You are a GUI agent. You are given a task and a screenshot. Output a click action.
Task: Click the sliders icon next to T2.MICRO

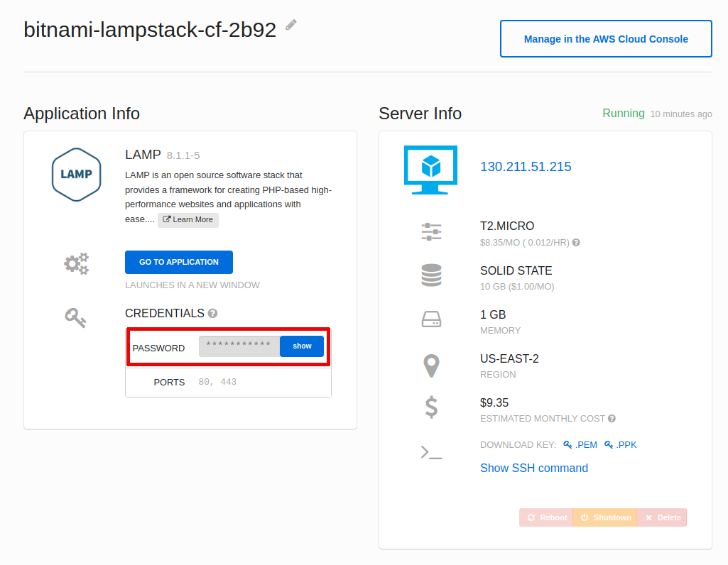[x=431, y=231]
